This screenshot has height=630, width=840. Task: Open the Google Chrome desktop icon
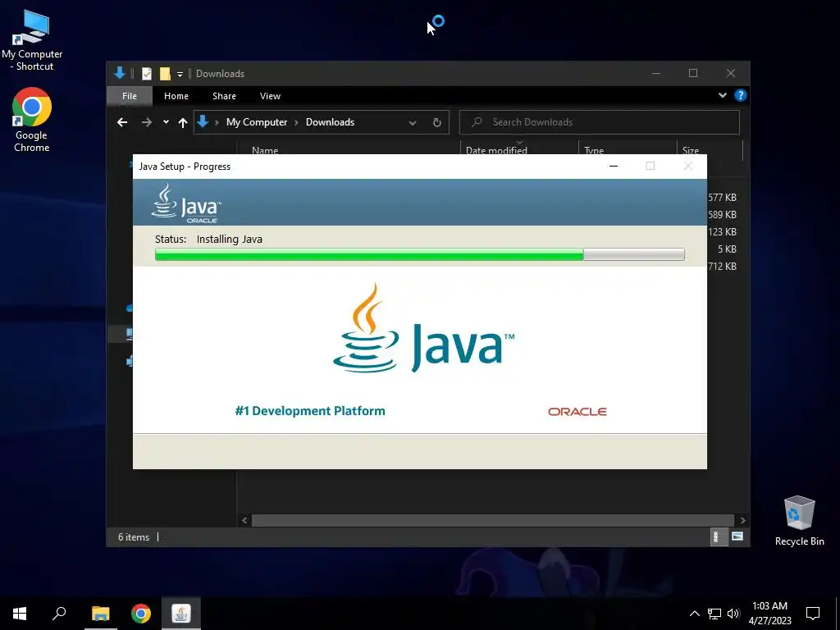coord(32,121)
